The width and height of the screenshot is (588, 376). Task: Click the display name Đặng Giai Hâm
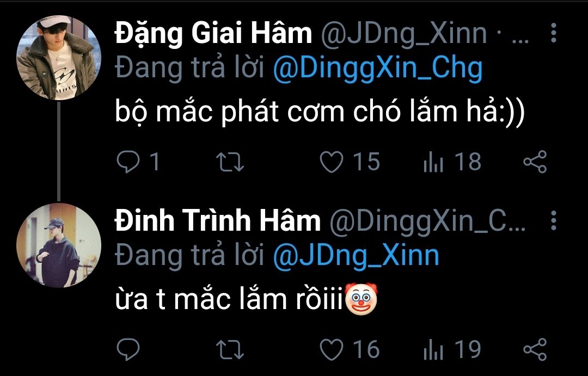[213, 34]
